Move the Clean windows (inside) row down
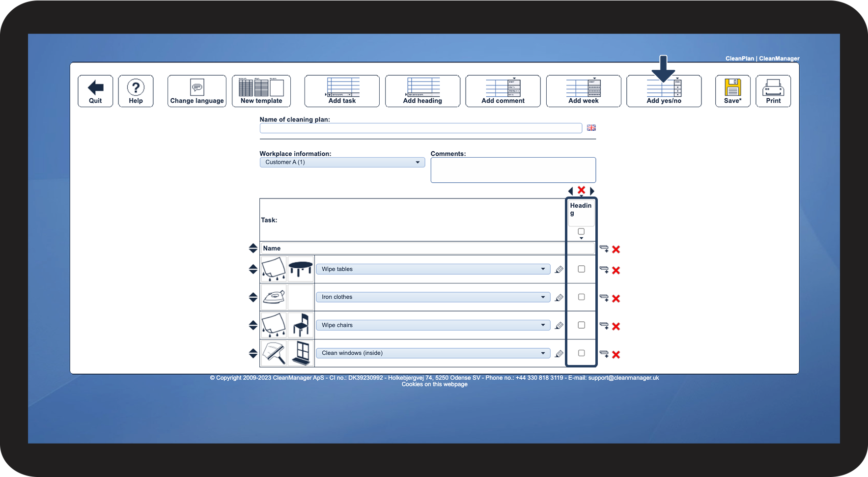The image size is (868, 477). pos(253,356)
